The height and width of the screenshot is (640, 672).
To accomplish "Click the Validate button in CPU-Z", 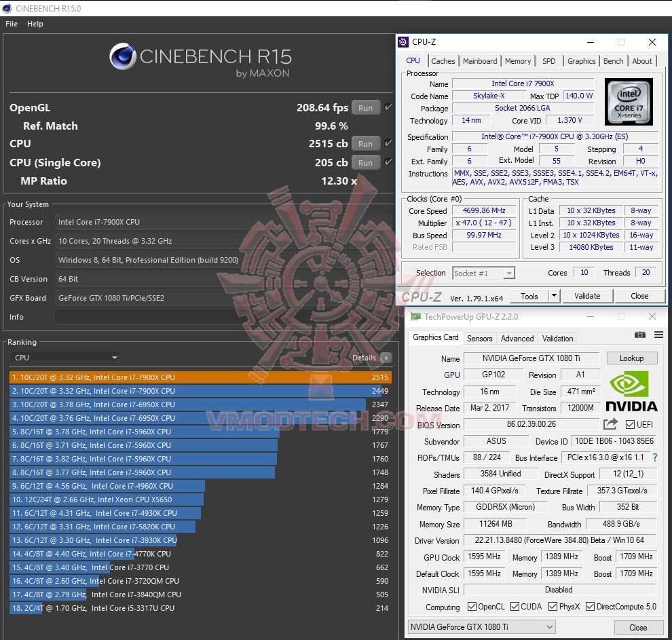I will point(587,296).
